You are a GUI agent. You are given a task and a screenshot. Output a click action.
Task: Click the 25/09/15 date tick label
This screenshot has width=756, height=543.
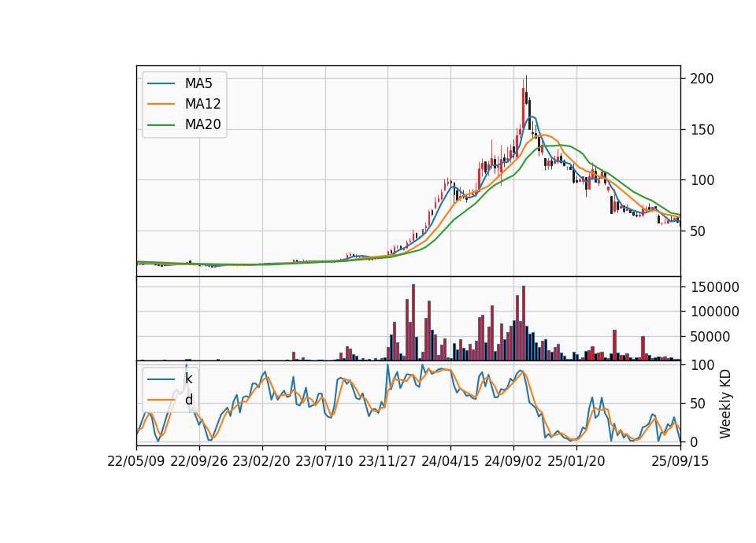[x=680, y=461]
